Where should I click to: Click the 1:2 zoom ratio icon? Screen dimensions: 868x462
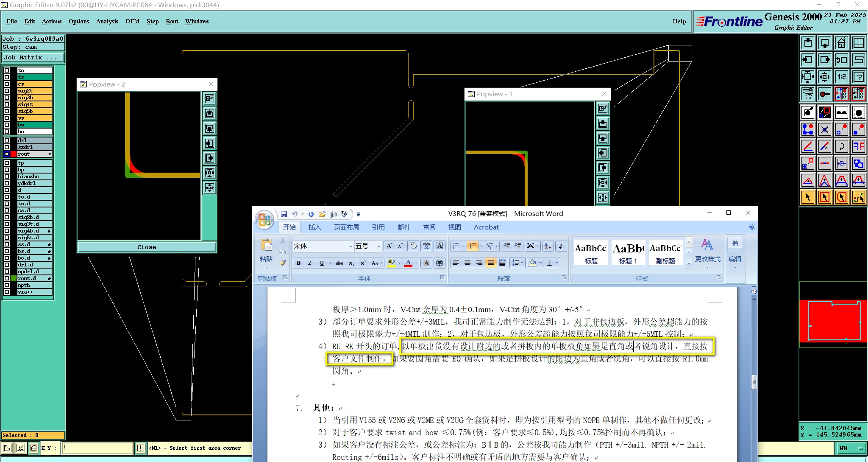tap(842, 77)
